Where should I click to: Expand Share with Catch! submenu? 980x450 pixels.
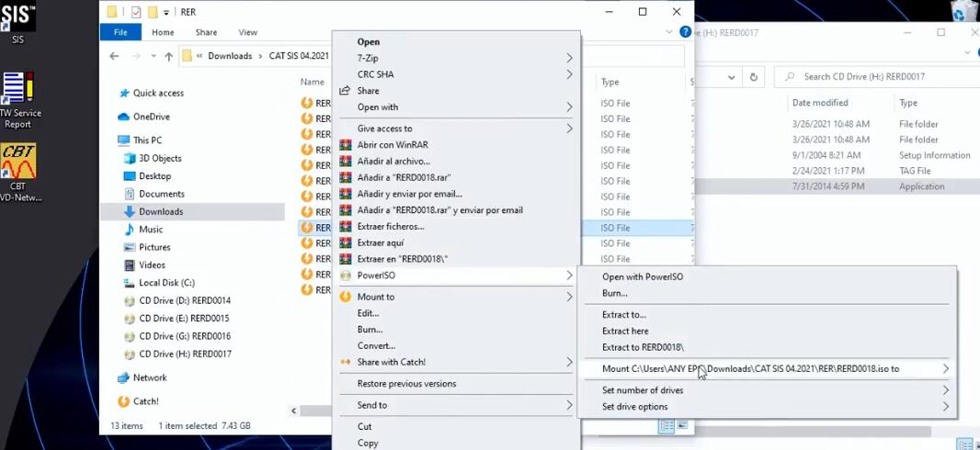tap(456, 362)
